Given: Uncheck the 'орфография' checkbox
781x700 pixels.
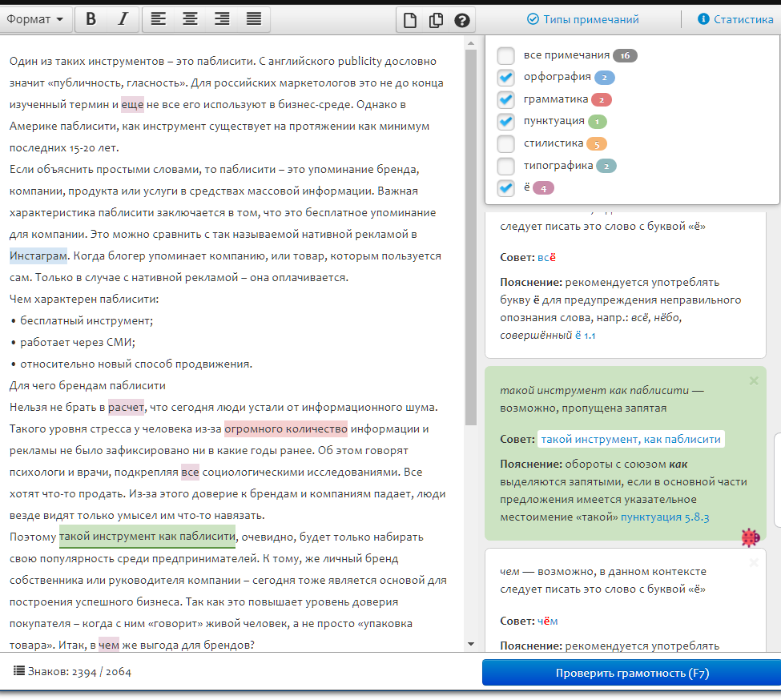Looking at the screenshot, I should tap(505, 78).
